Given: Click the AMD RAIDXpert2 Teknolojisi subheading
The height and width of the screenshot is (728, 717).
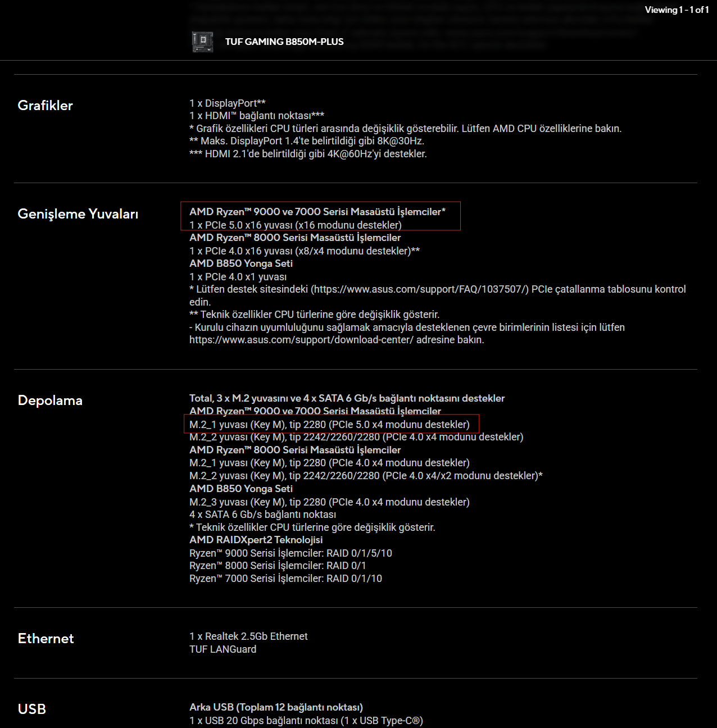Looking at the screenshot, I should click(x=256, y=540).
